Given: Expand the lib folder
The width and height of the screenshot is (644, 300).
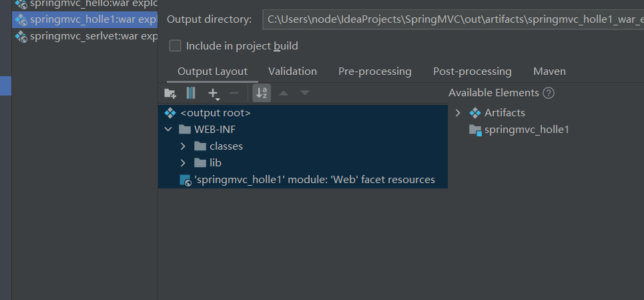Looking at the screenshot, I should tap(184, 162).
